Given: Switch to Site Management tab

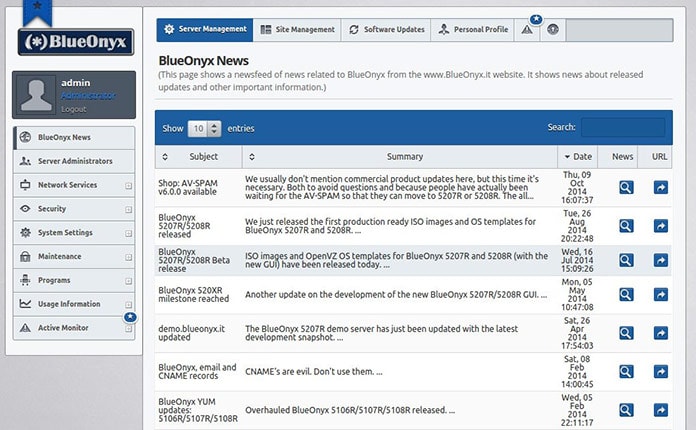Looking at the screenshot, I should (297, 30).
